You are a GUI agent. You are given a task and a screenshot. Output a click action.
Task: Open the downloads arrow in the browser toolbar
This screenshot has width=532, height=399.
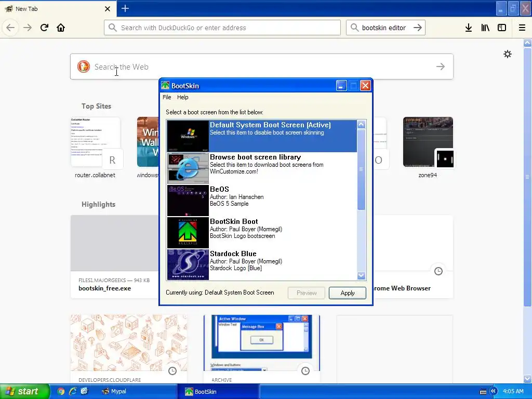(469, 28)
